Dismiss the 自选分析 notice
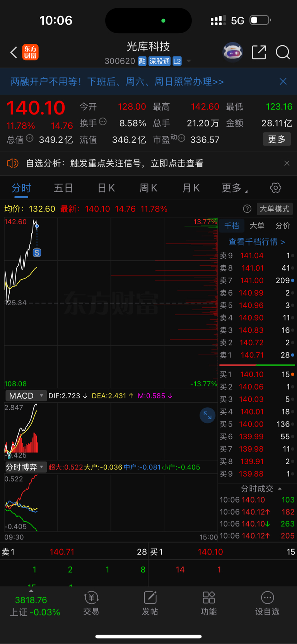Viewport: 297px width, 644px height. (287, 163)
